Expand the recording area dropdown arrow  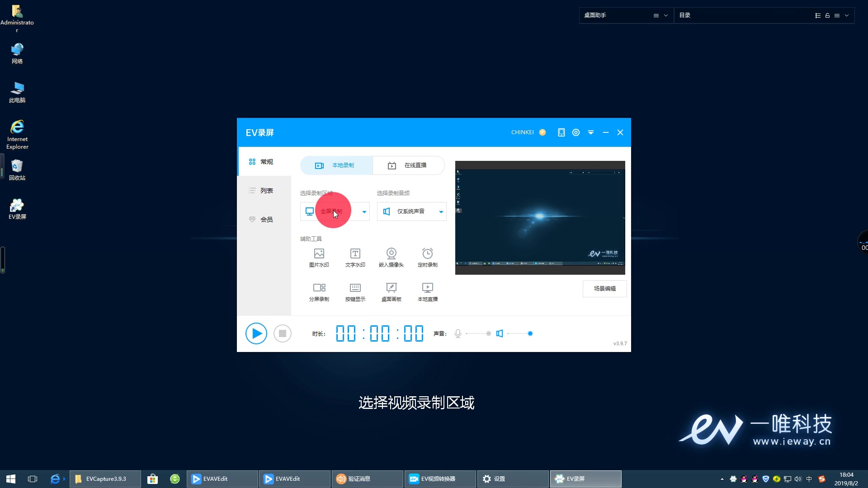[x=364, y=211]
